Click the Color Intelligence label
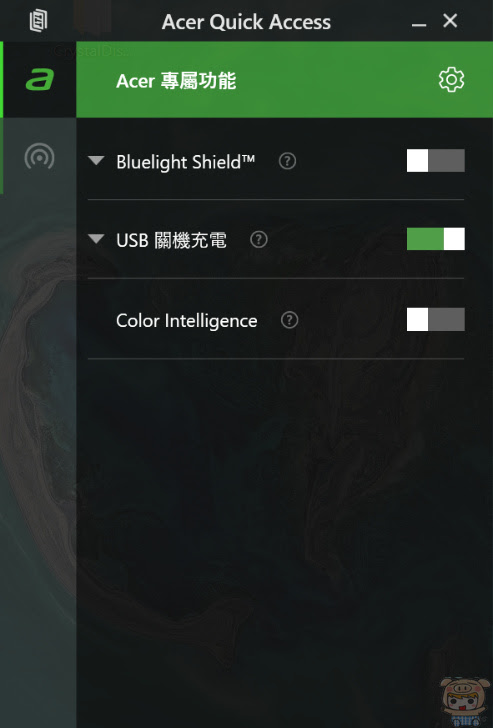Image resolution: width=493 pixels, height=728 pixels. (x=187, y=321)
